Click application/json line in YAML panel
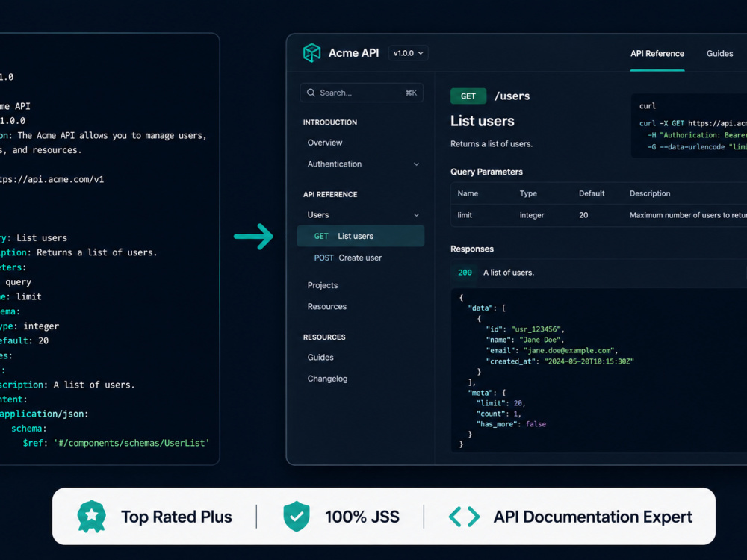 point(44,414)
